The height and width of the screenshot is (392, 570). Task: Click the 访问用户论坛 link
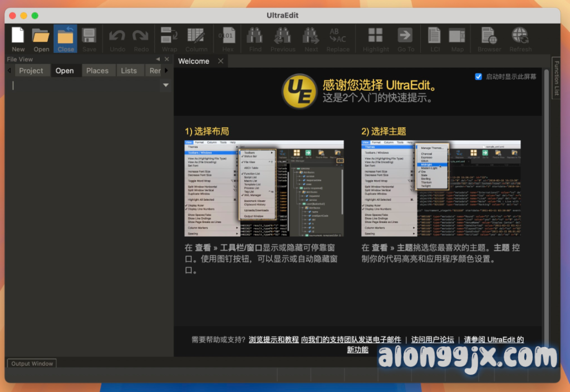[432, 340]
